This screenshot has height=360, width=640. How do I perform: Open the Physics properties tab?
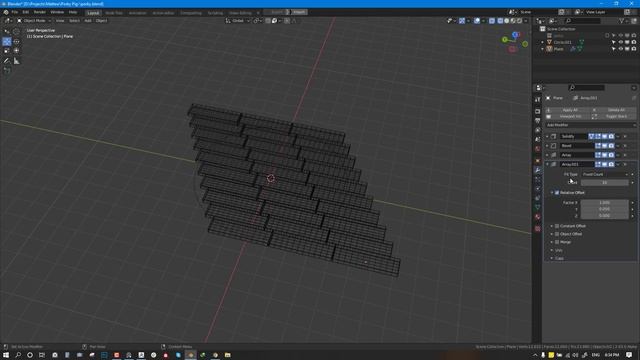pyautogui.click(x=538, y=189)
